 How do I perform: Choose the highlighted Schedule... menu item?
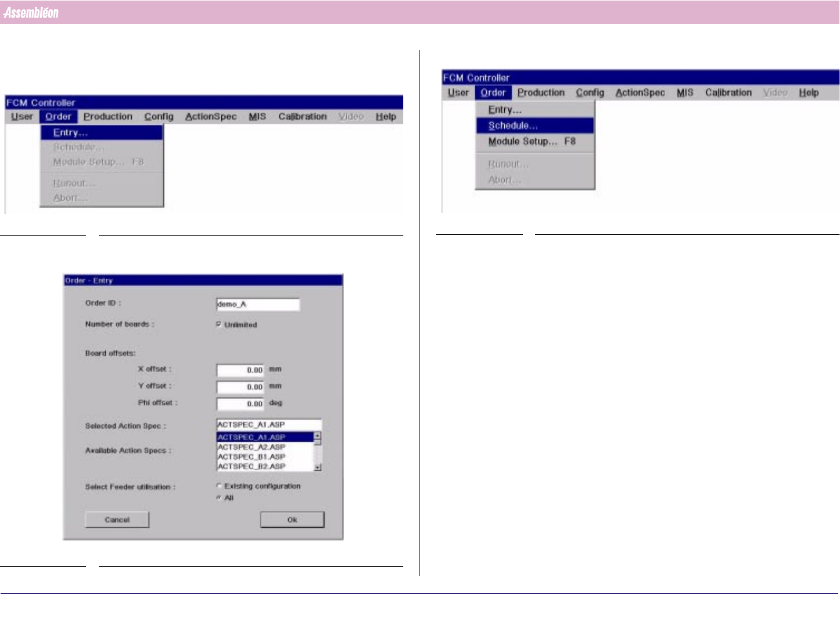[x=535, y=126]
